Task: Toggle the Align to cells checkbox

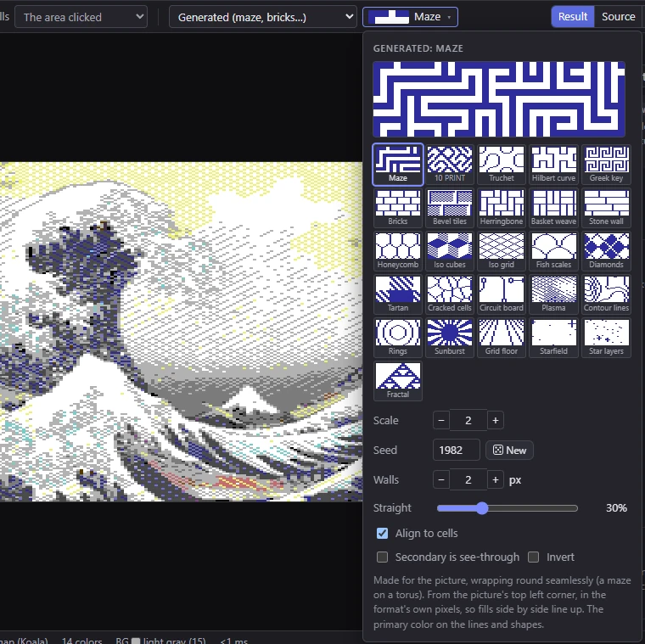Action: click(x=382, y=534)
